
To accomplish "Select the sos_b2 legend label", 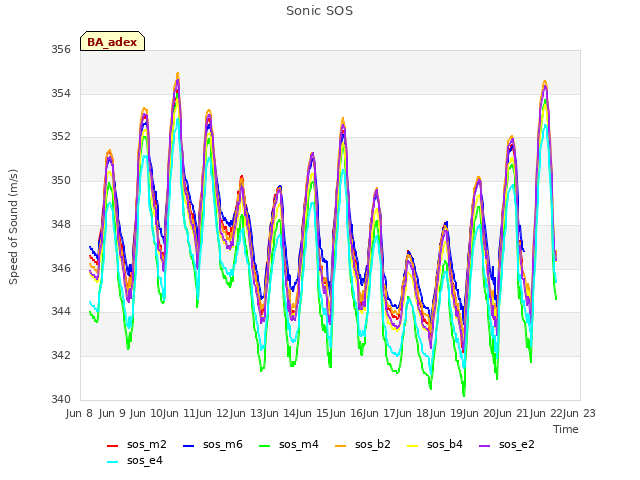I will (x=373, y=444).
